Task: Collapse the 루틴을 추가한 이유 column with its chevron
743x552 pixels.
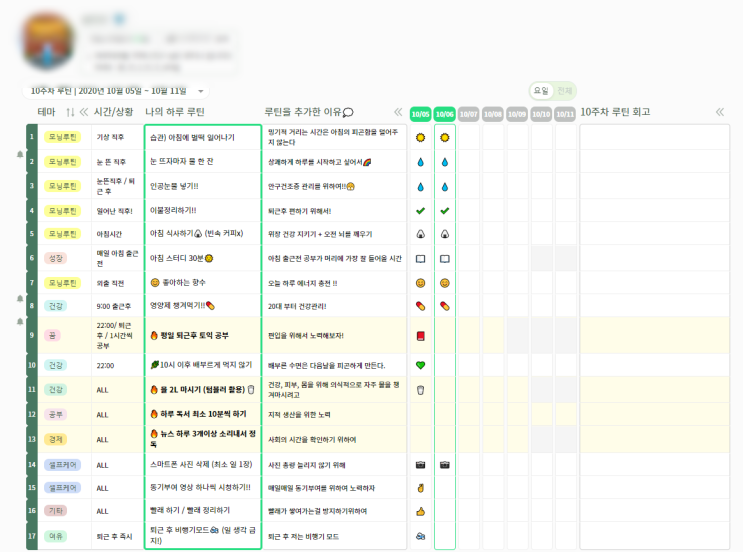Action: [x=398, y=112]
